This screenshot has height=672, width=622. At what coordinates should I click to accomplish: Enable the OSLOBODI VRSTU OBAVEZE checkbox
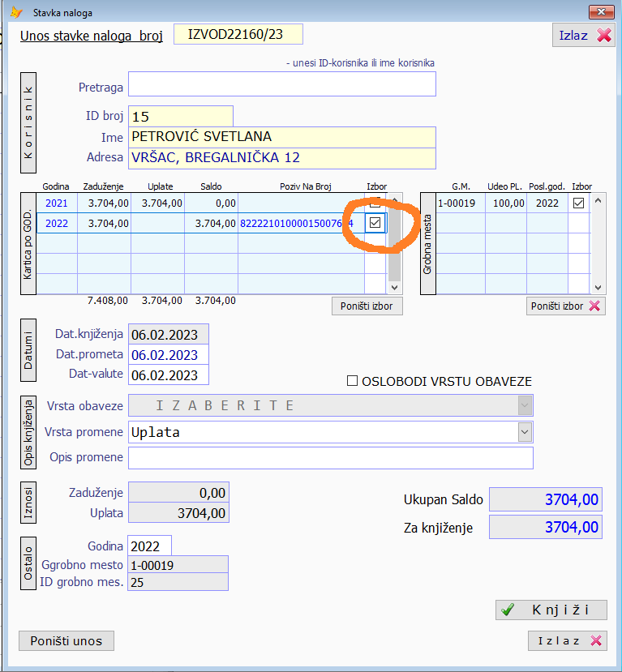pos(352,380)
